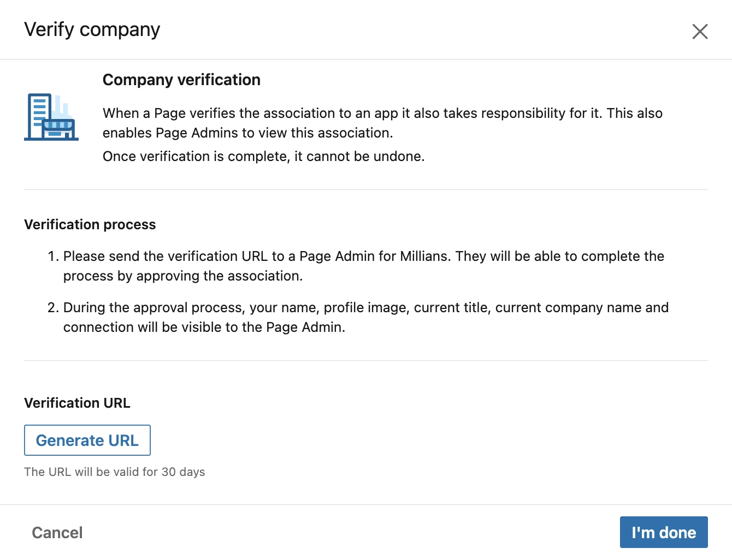Click the 'Company verification' heading

[181, 80]
